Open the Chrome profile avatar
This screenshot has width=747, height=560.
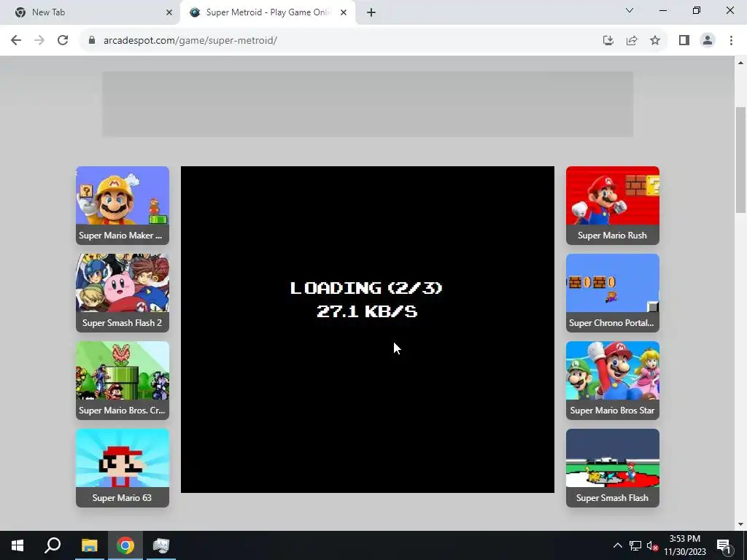708,41
